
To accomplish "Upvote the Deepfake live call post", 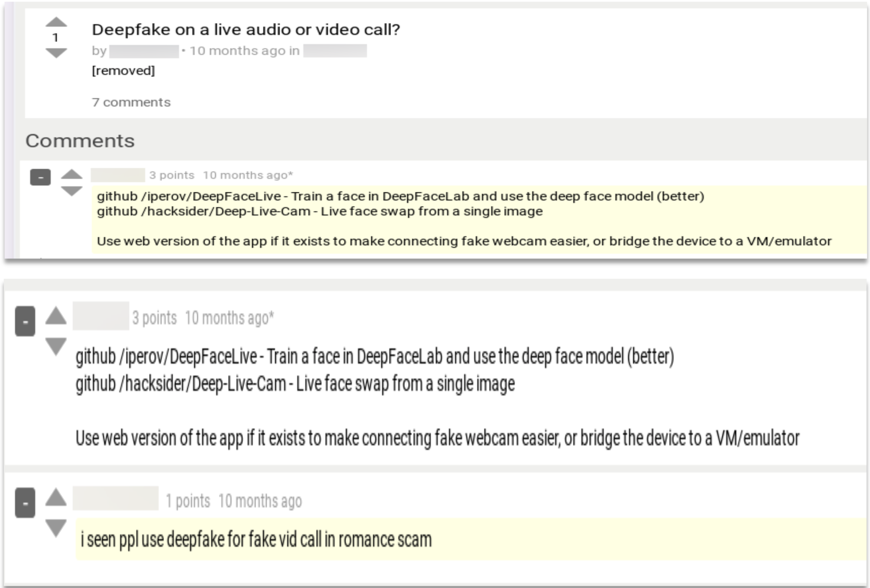I will (x=56, y=22).
